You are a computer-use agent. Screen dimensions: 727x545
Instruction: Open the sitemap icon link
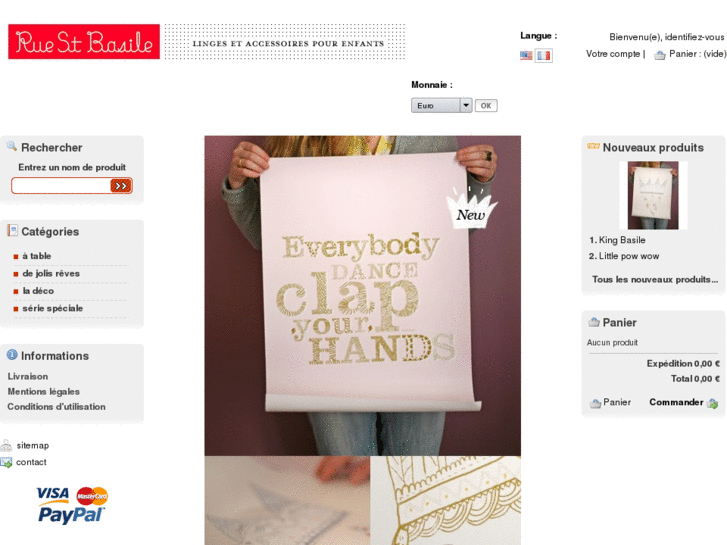pos(6,446)
